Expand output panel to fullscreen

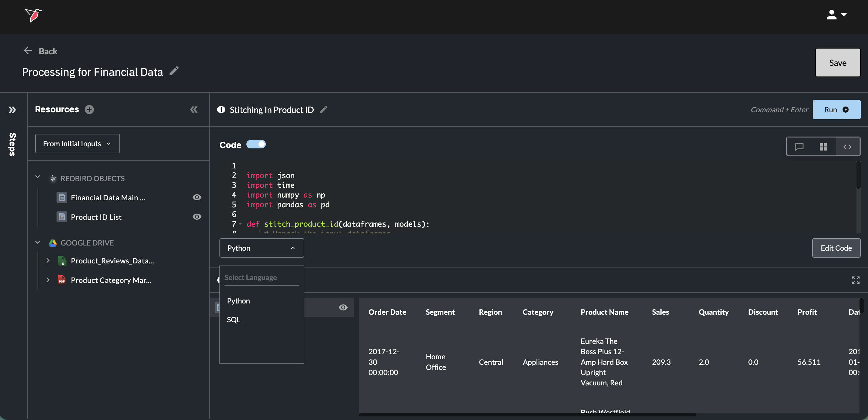pos(856,280)
